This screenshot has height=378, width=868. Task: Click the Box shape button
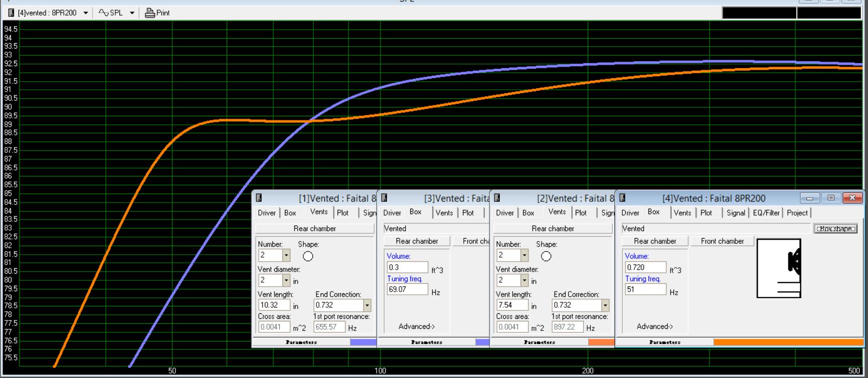[x=835, y=229]
